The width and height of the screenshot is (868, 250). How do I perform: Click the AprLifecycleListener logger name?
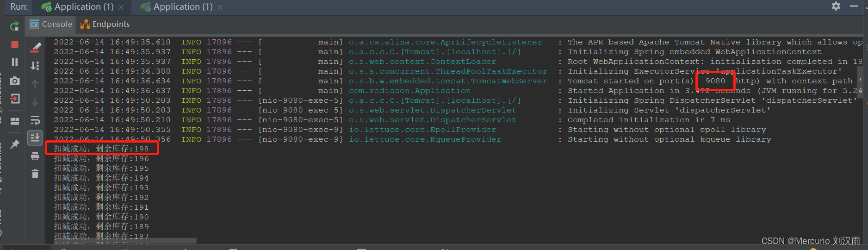(x=445, y=42)
